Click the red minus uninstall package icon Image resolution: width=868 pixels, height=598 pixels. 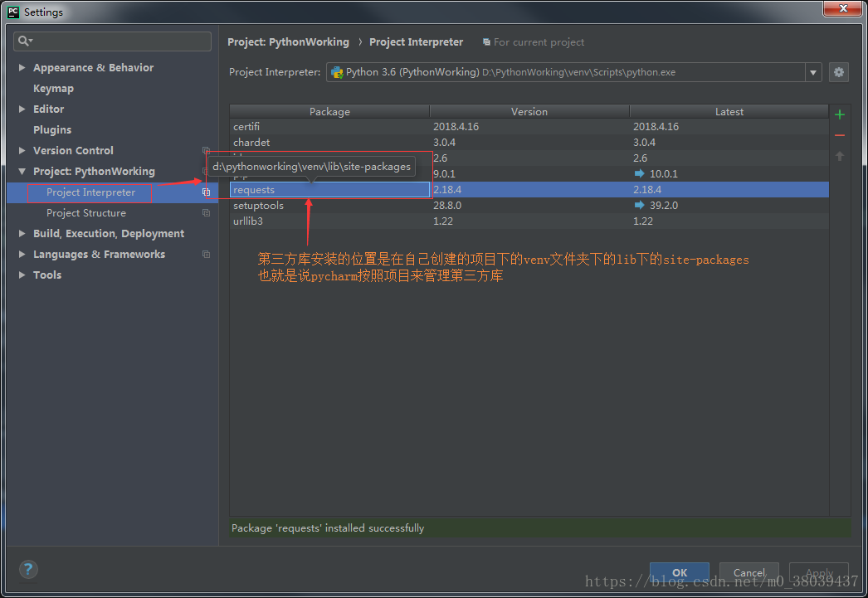(x=839, y=135)
